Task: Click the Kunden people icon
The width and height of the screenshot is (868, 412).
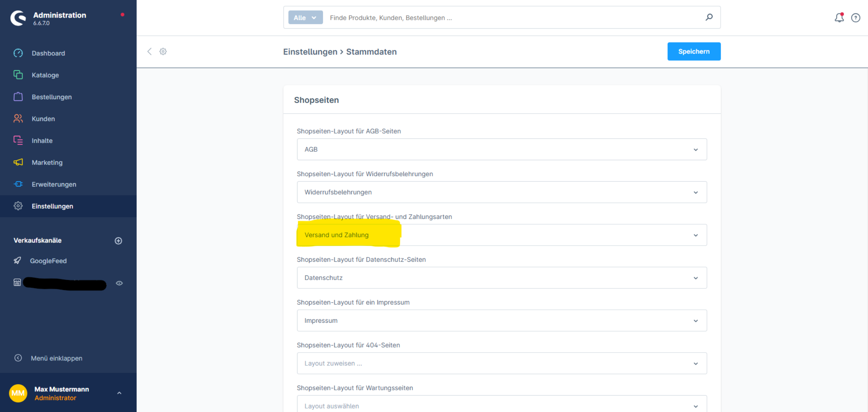Action: 18,119
